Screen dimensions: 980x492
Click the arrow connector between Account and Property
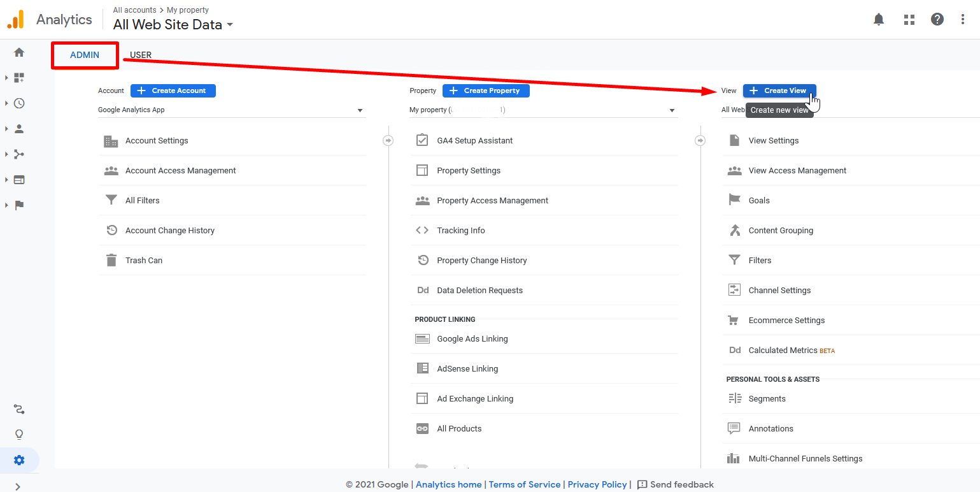[388, 140]
